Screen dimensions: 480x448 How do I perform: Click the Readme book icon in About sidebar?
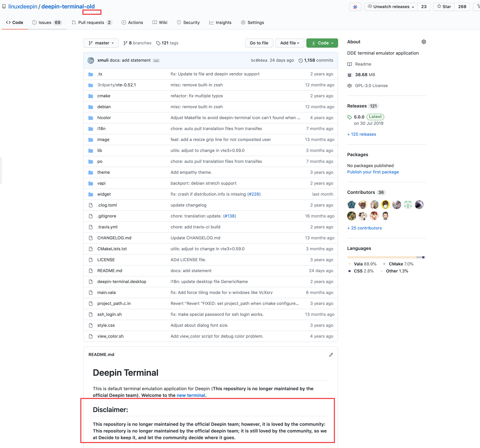point(350,64)
